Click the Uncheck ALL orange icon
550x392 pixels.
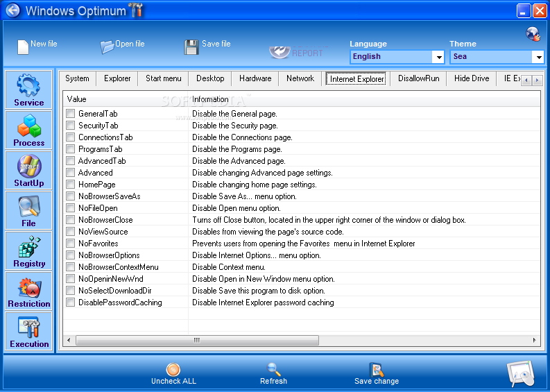173,370
